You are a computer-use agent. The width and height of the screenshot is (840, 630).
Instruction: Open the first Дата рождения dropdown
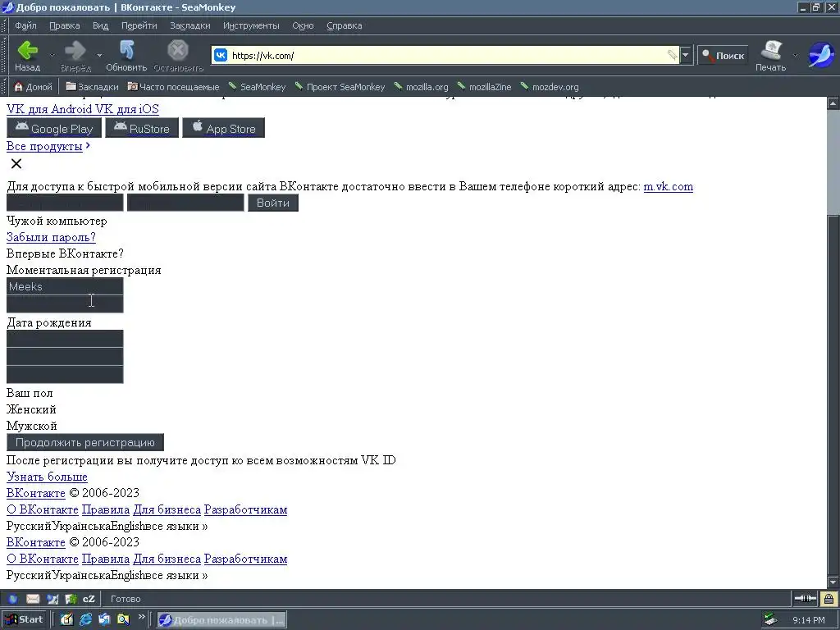click(x=65, y=339)
